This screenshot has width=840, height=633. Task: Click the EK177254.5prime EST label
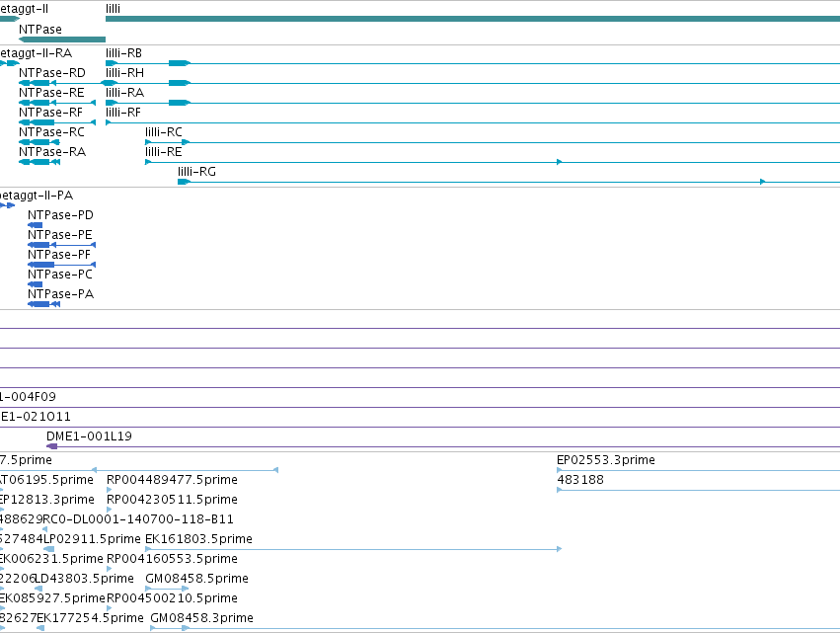pyautogui.click(x=90, y=618)
